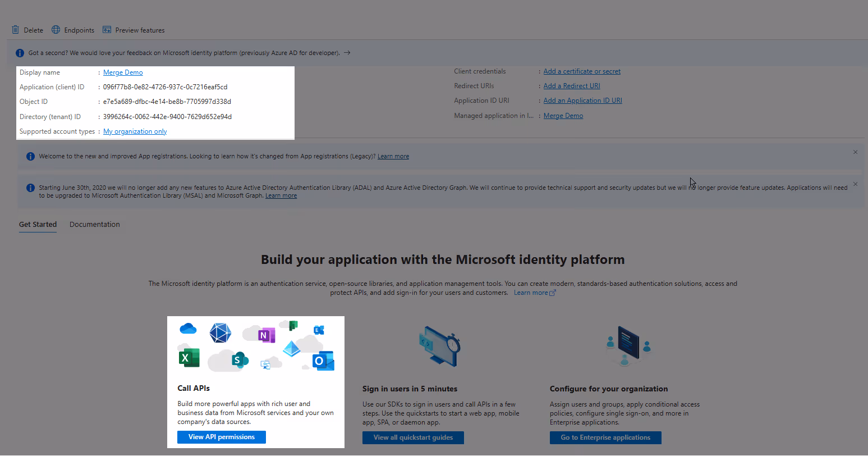868x456 pixels.
Task: Open the managed application Merge Demo link
Action: click(563, 116)
